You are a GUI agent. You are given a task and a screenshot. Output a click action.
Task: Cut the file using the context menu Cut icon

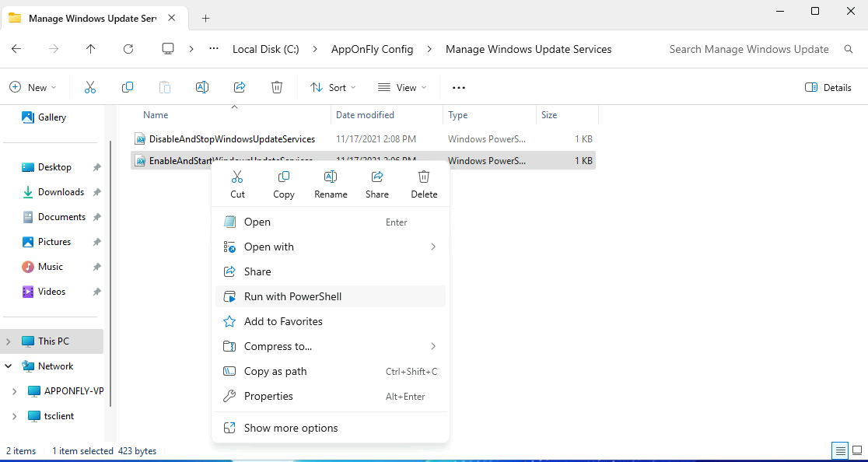coord(237,184)
